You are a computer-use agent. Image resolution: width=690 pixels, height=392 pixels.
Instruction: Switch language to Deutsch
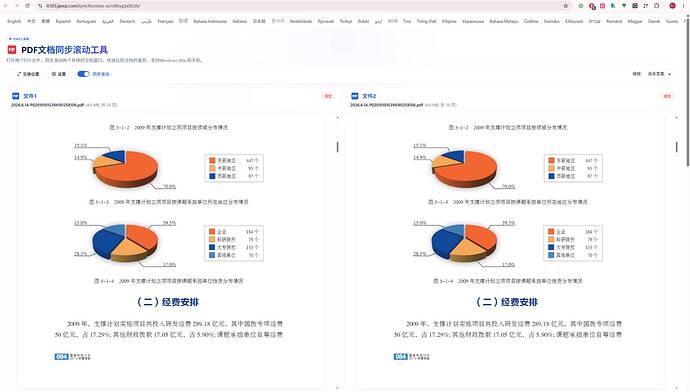point(127,21)
